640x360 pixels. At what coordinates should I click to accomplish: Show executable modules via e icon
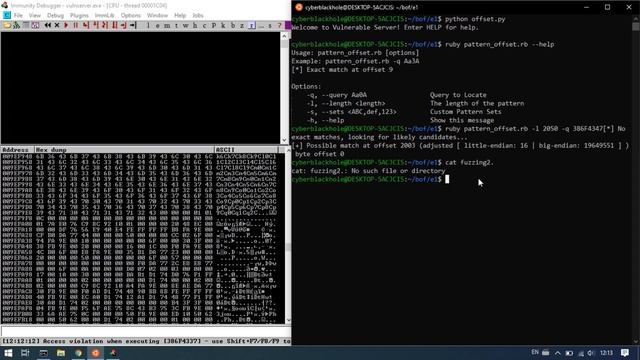158,25
